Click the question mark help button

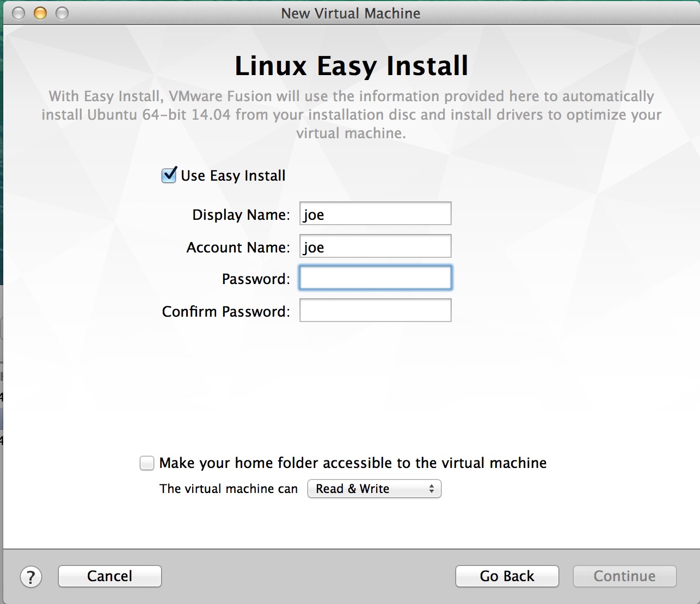[31, 577]
